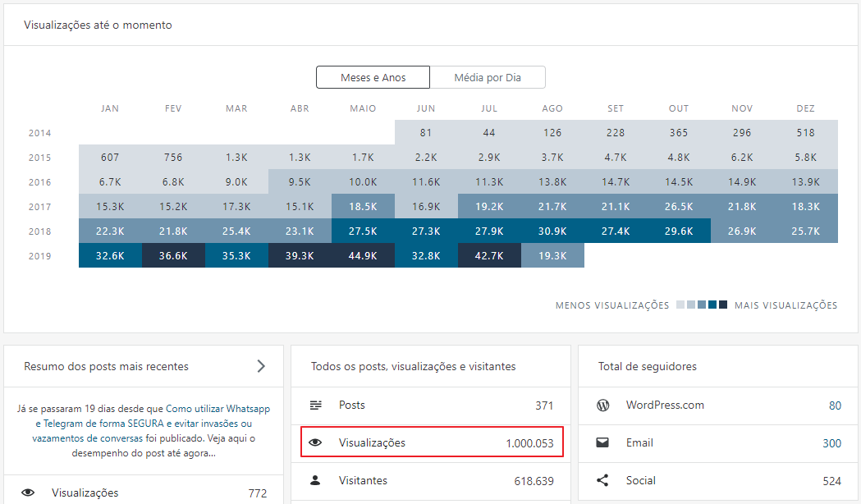The width and height of the screenshot is (861, 504).
Task: Switch to the Média por Dia view
Action: (488, 78)
